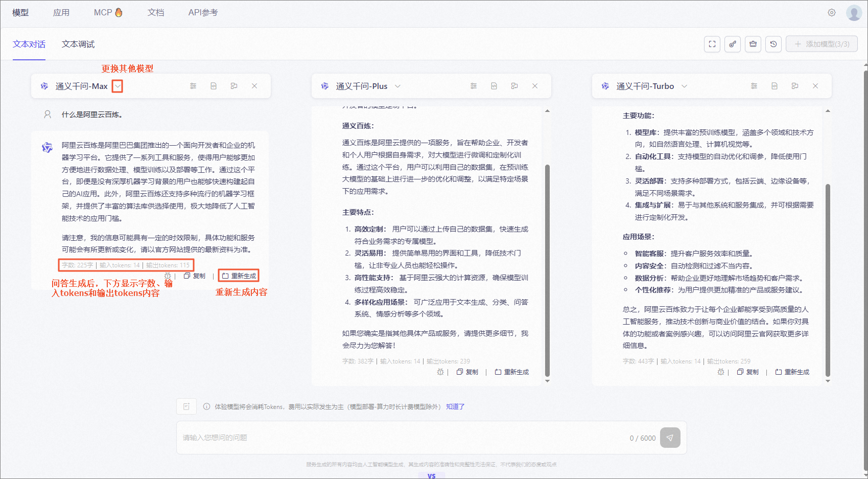Expand the 通义千问-Max model dropdown

coord(118,86)
